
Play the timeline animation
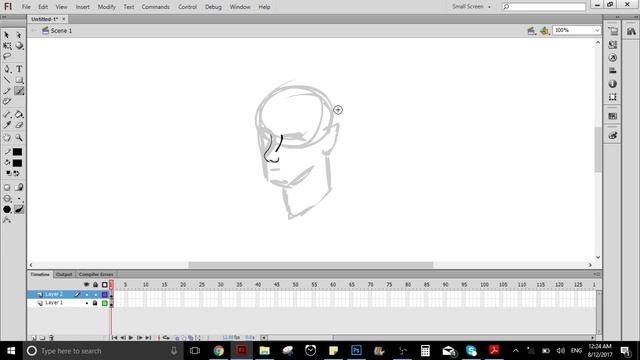pyautogui.click(x=131, y=338)
